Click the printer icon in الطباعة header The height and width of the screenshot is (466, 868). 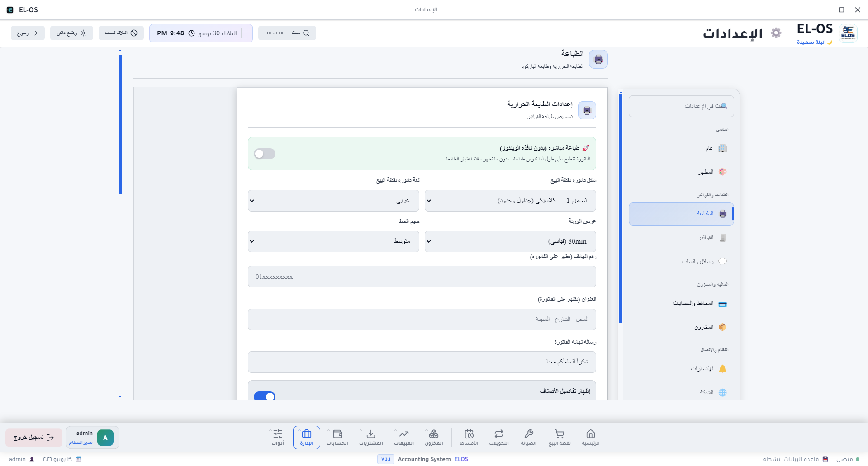point(598,59)
